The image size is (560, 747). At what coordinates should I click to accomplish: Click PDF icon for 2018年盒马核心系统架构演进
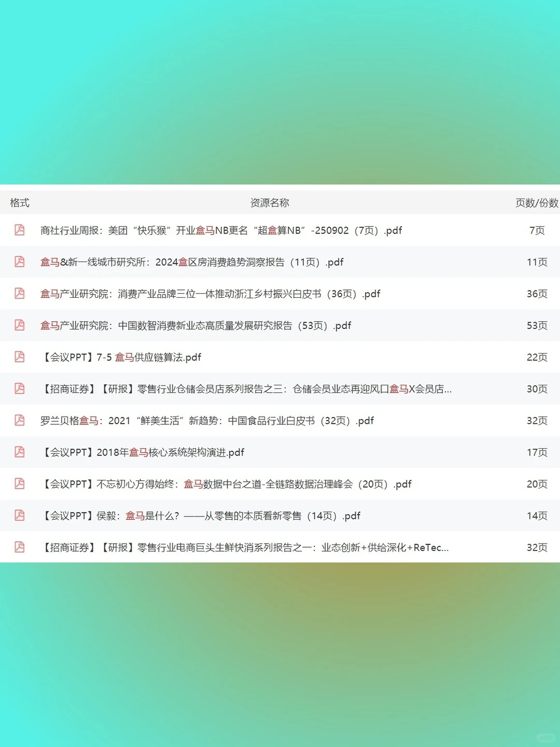click(x=20, y=451)
